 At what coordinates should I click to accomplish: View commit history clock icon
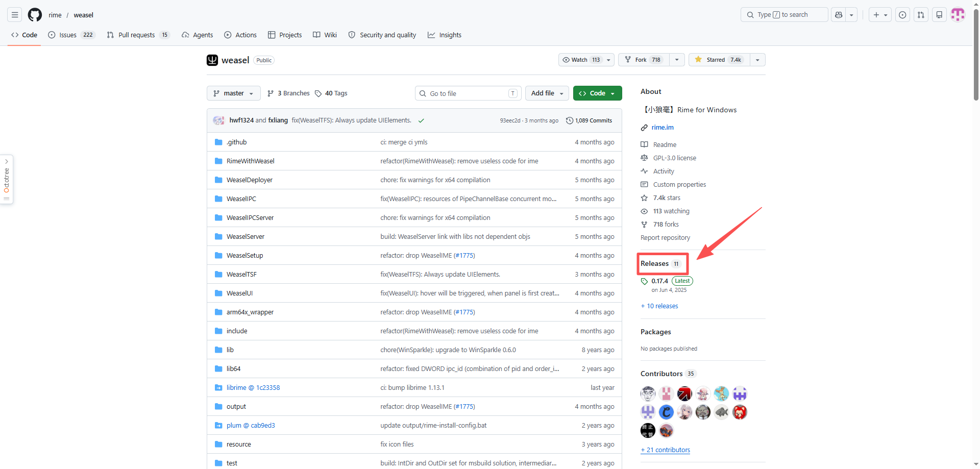pyautogui.click(x=570, y=120)
